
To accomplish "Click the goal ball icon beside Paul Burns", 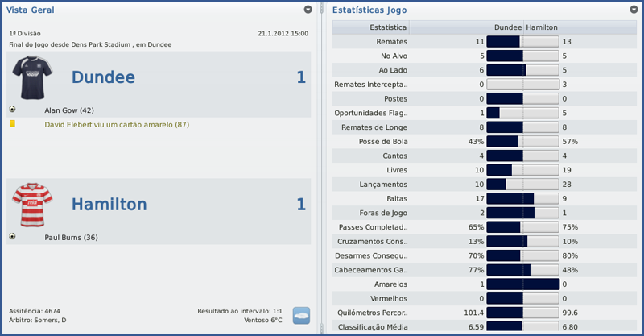I will click(12, 237).
